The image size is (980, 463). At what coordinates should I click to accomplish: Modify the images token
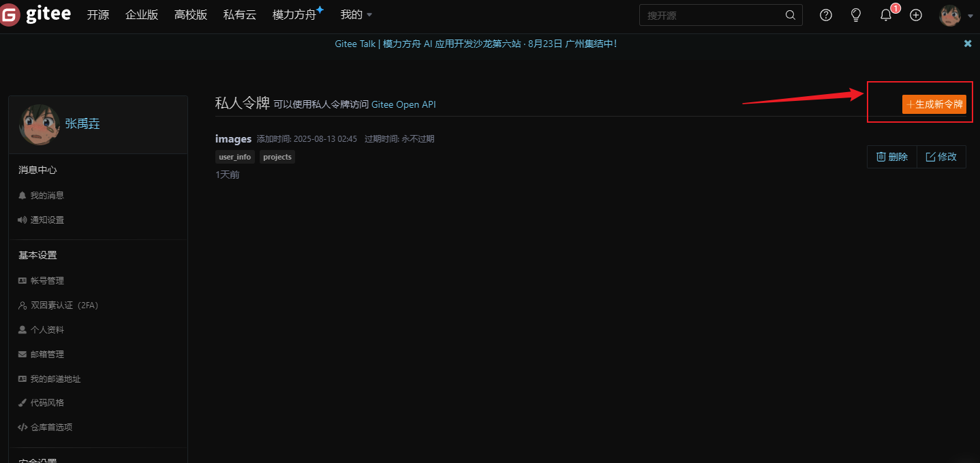click(x=941, y=157)
